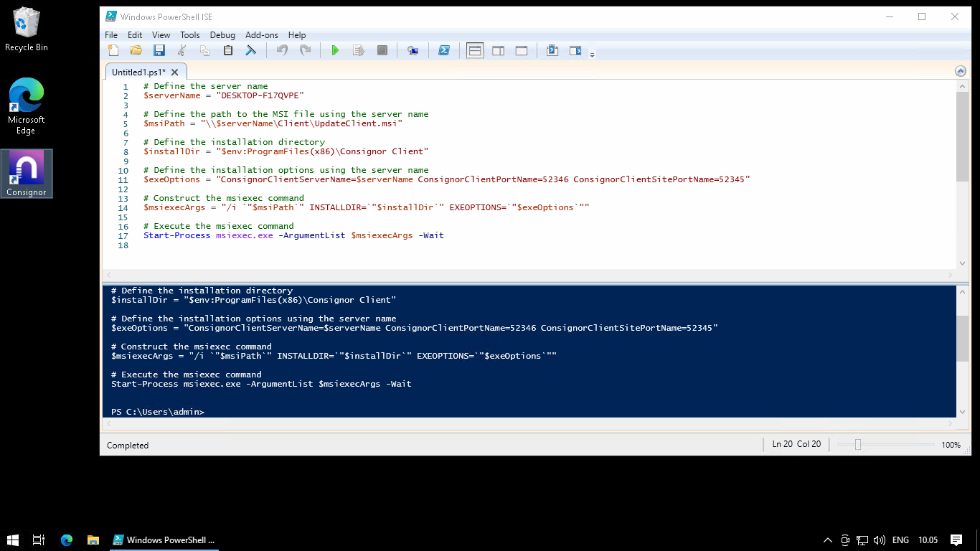Image resolution: width=980 pixels, height=551 pixels.
Task: Launch PowerShell.exe from the toolbar icon
Action: (x=444, y=50)
